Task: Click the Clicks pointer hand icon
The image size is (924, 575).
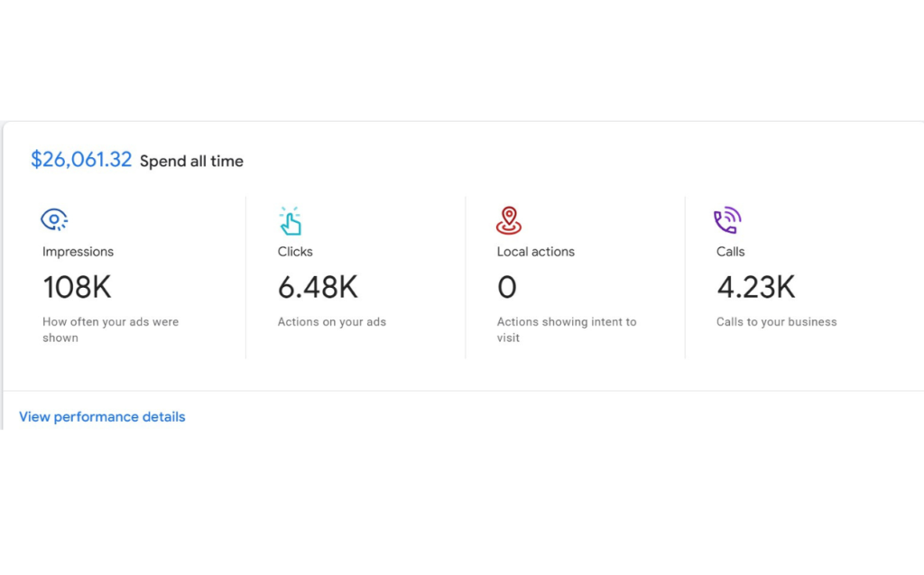Action: pos(290,220)
